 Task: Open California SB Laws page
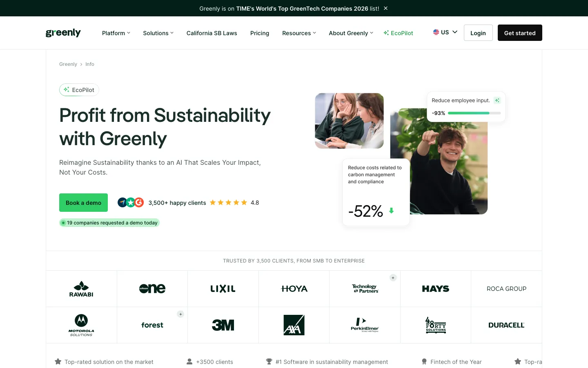(x=212, y=33)
